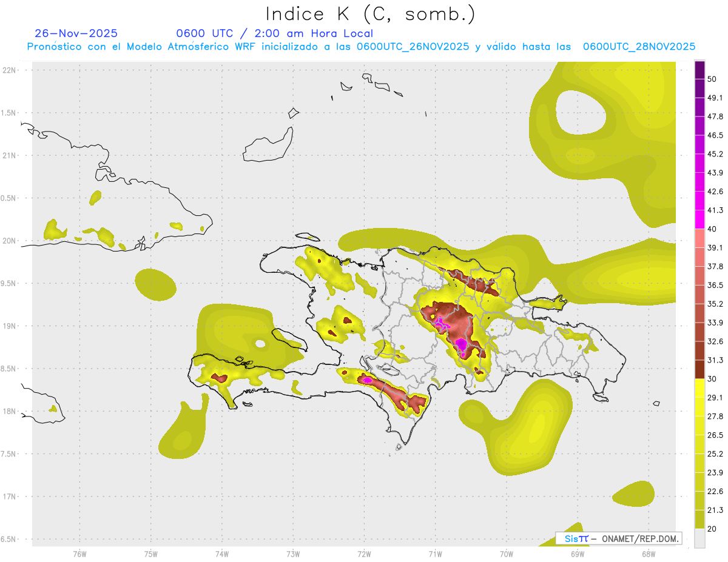Viewport: 728px width, 562px height.
Task: Click the color scale value 32.6
Action: pyautogui.click(x=715, y=341)
